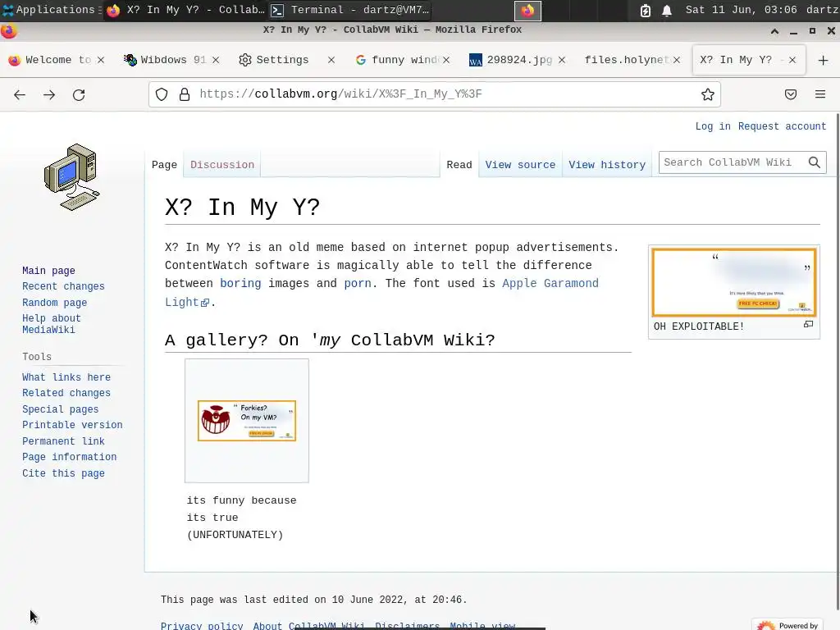Close the Welcome to tab
Viewport: 840px width, 630px height.
pos(101,60)
